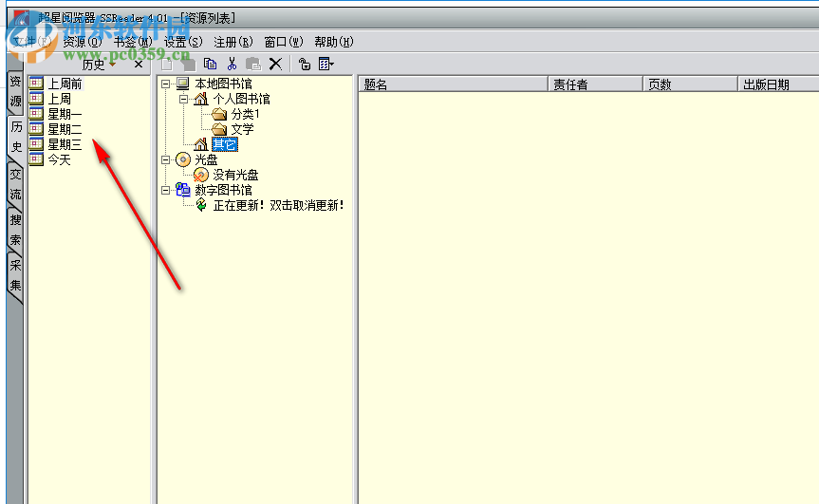Click calendar icon beside 星期一
The image size is (819, 504).
36,113
